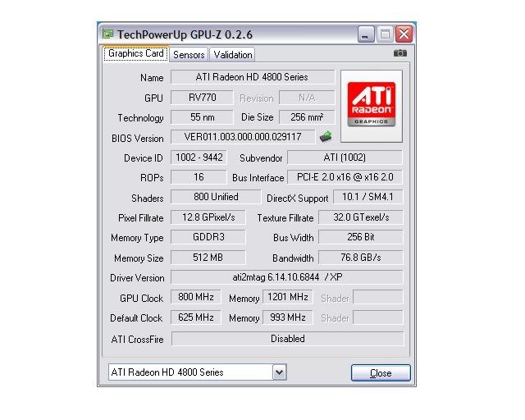Minimize the GPU-Z window
This screenshot has height=420, width=525.
tap(366, 34)
